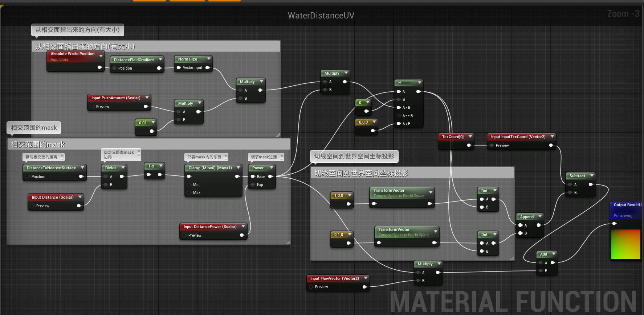Click Preview pin on Input FlowVector node
644x315 pixels.
pyautogui.click(x=311, y=287)
